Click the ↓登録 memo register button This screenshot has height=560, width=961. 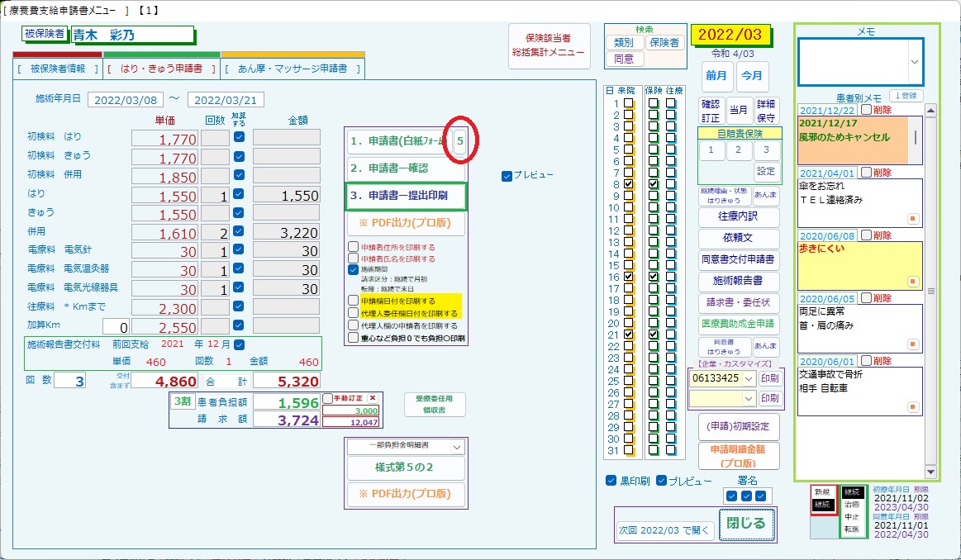pos(906,96)
